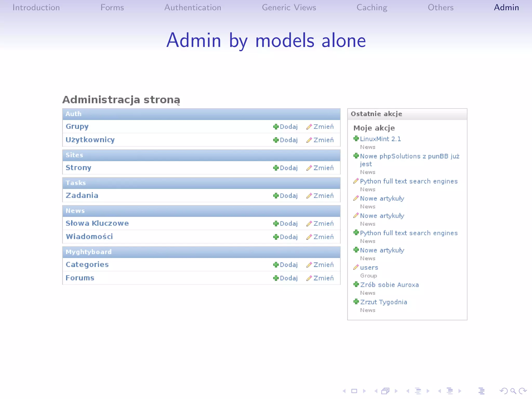Click Zmień in the Categories row
Viewport: 532px width, 399px height.
(323, 265)
